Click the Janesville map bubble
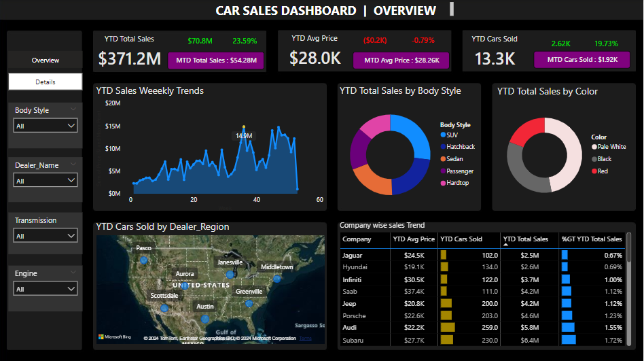This screenshot has height=361, width=644. point(230,274)
